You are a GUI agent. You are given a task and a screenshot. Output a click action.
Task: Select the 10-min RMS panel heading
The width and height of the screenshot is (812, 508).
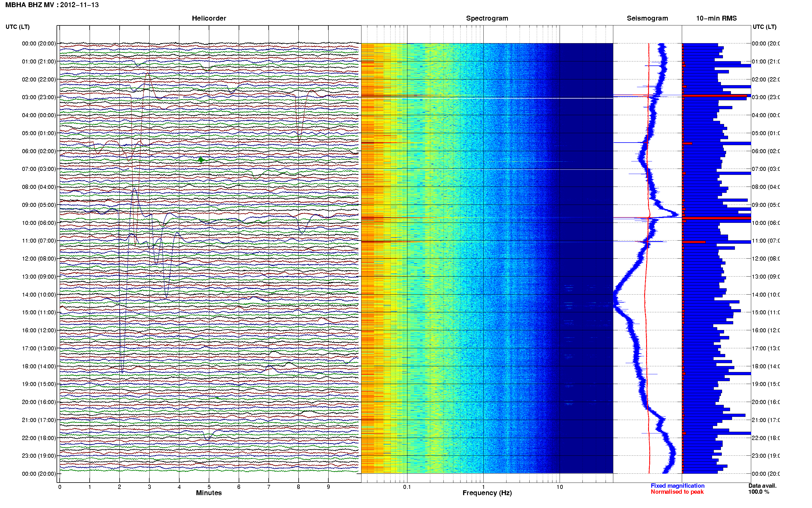tap(716, 19)
